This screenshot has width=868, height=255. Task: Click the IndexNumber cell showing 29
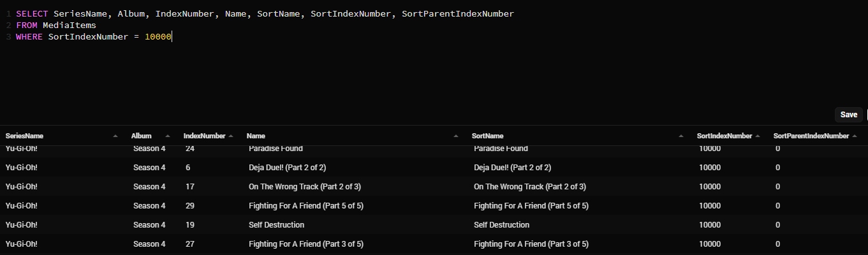[x=190, y=206]
